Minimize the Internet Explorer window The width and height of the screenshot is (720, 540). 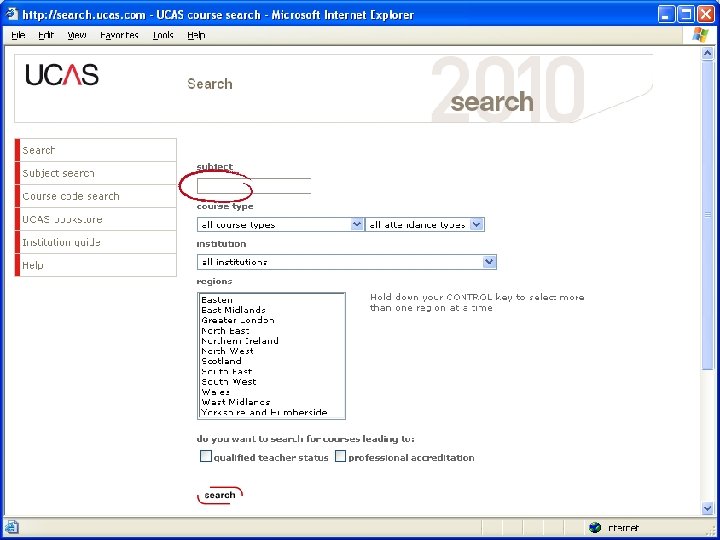(x=666, y=14)
